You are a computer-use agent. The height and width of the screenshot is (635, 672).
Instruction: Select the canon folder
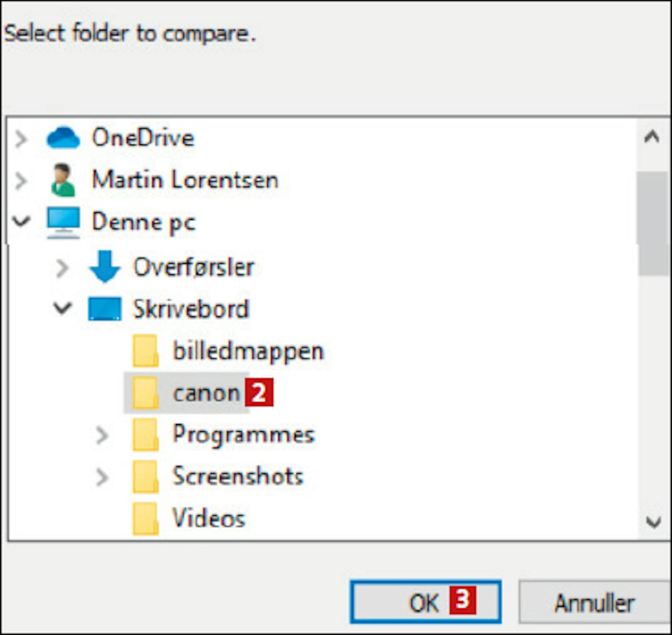tap(206, 393)
